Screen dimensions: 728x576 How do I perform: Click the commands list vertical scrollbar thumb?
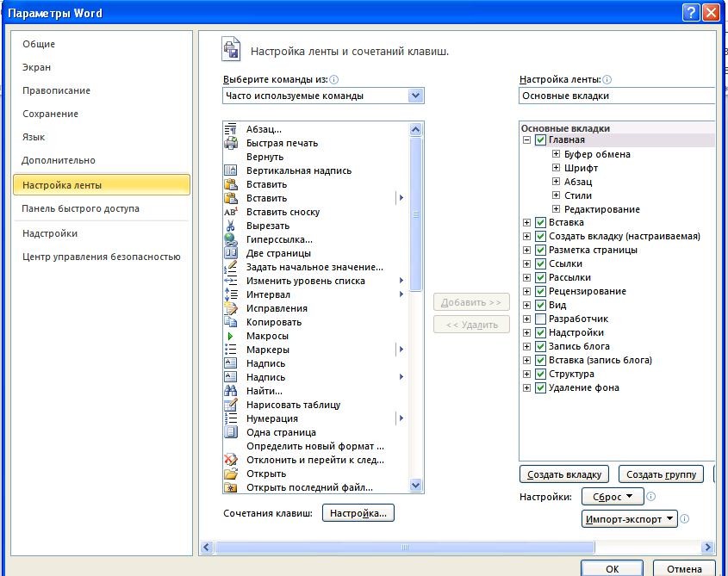416,214
